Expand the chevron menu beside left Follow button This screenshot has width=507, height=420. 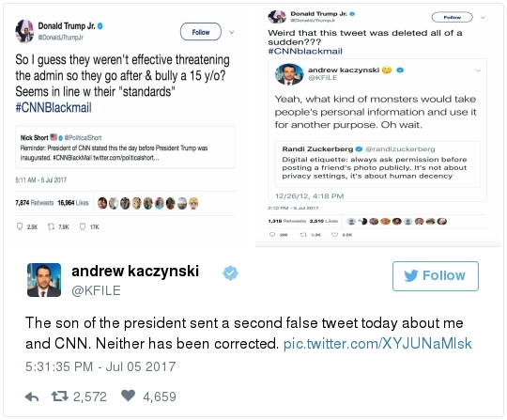click(232, 32)
